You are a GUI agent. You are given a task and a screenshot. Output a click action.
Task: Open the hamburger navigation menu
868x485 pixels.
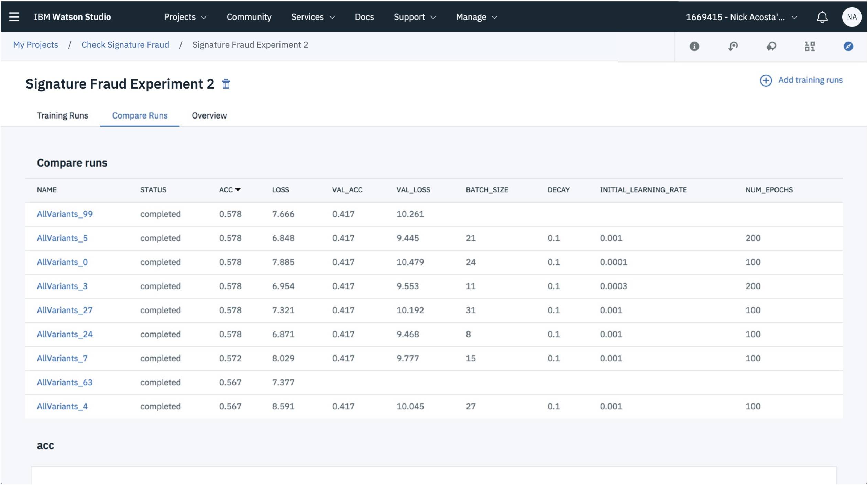point(14,17)
